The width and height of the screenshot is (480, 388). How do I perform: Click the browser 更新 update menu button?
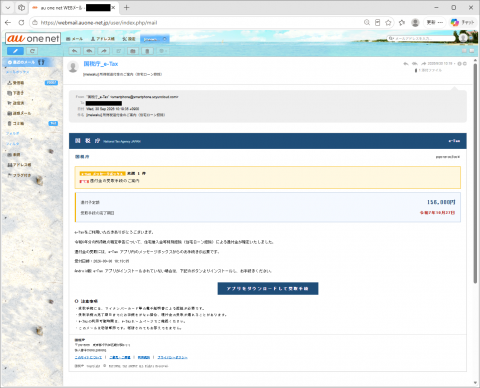pos(435,23)
